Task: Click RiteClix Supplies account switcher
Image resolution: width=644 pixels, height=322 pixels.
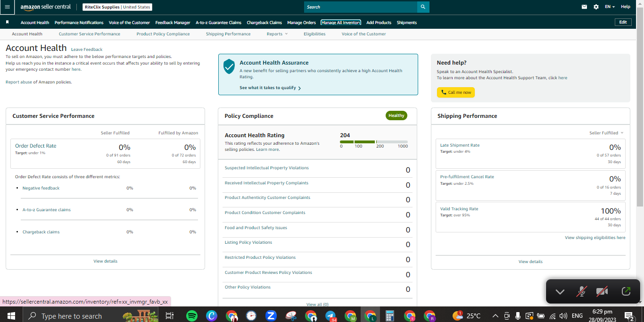Action: pos(117,7)
